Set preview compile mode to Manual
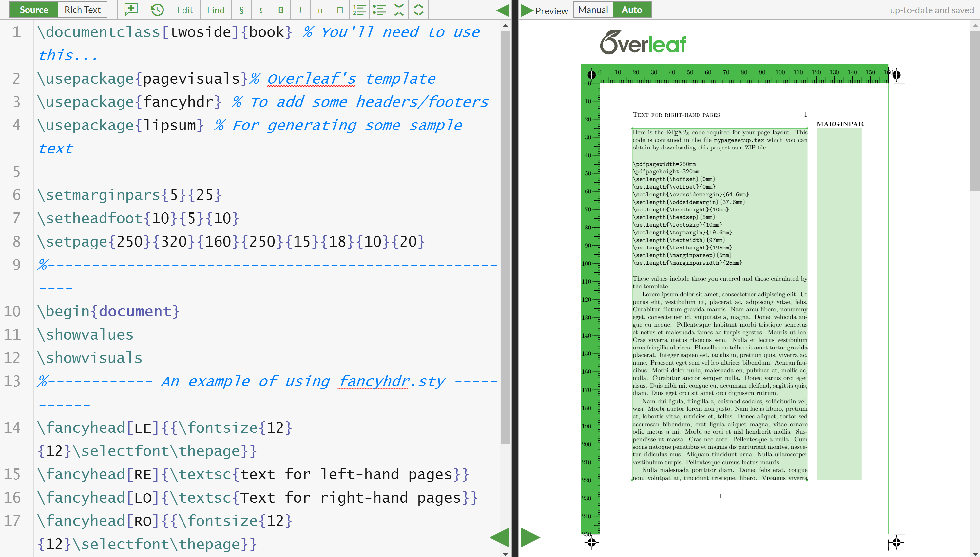The image size is (980, 557). [593, 10]
